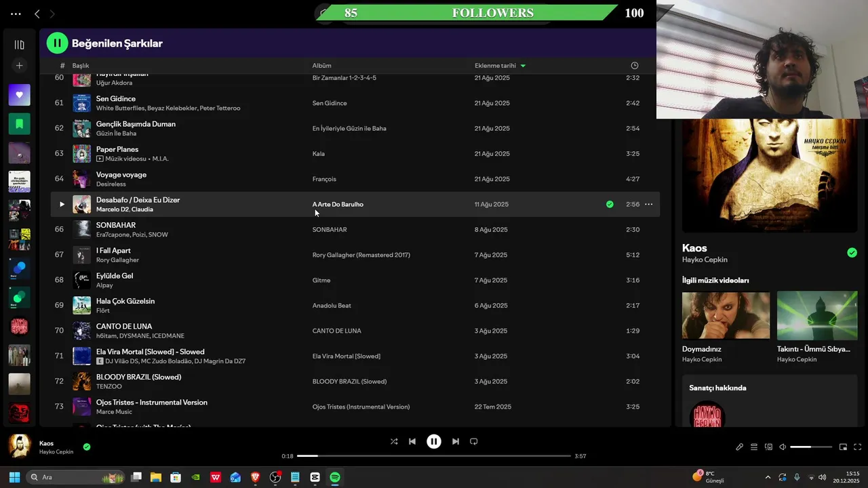Seek along the song progress bar

(434, 456)
